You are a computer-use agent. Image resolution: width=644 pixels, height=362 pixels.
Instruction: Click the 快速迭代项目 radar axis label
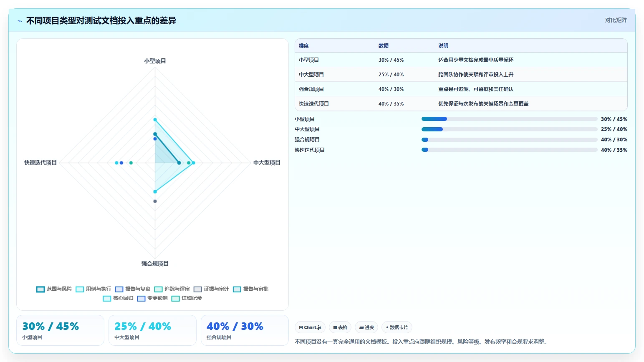tap(40, 163)
